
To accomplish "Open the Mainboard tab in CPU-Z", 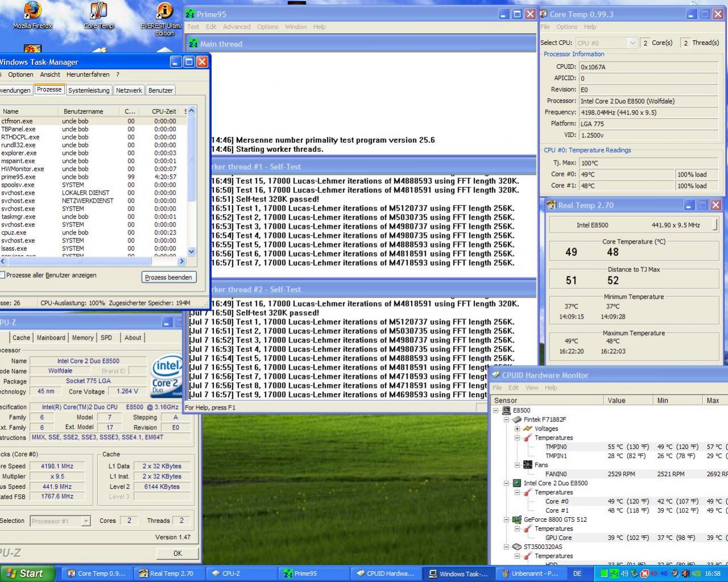I will click(x=51, y=338).
